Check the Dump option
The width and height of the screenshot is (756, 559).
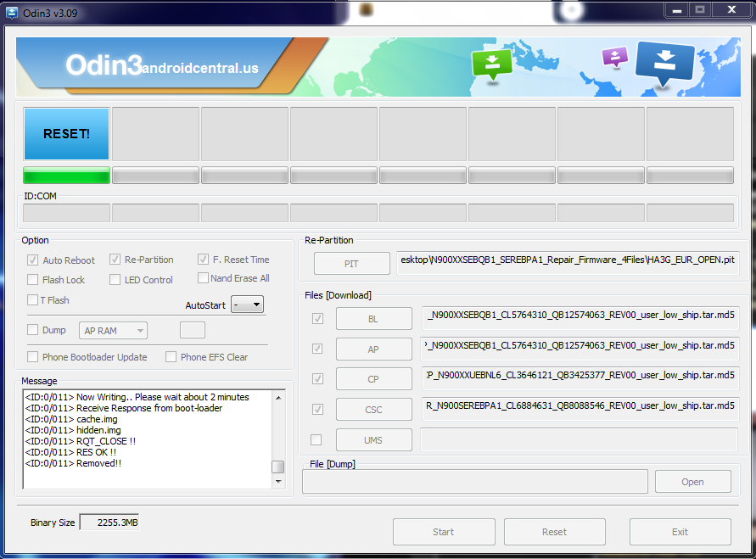[x=33, y=330]
